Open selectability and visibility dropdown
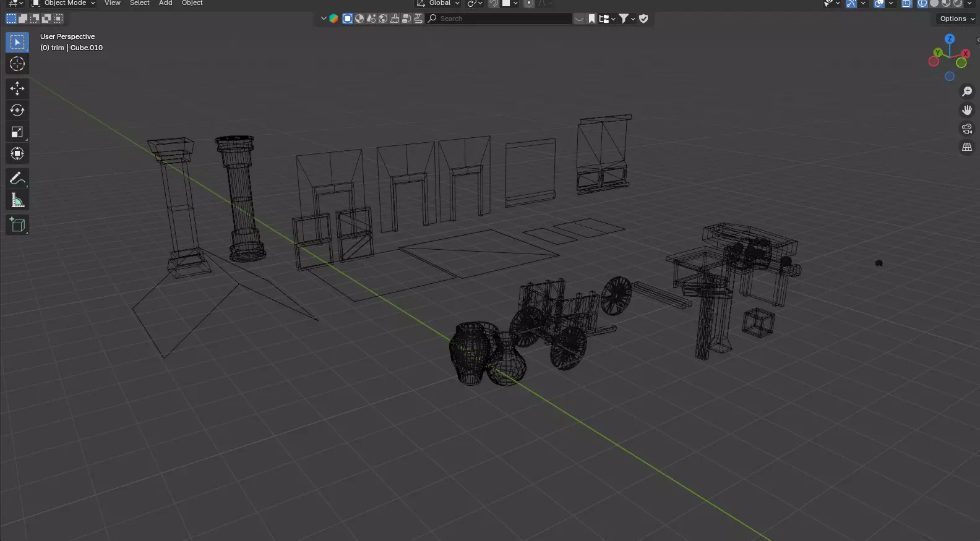 click(832, 3)
